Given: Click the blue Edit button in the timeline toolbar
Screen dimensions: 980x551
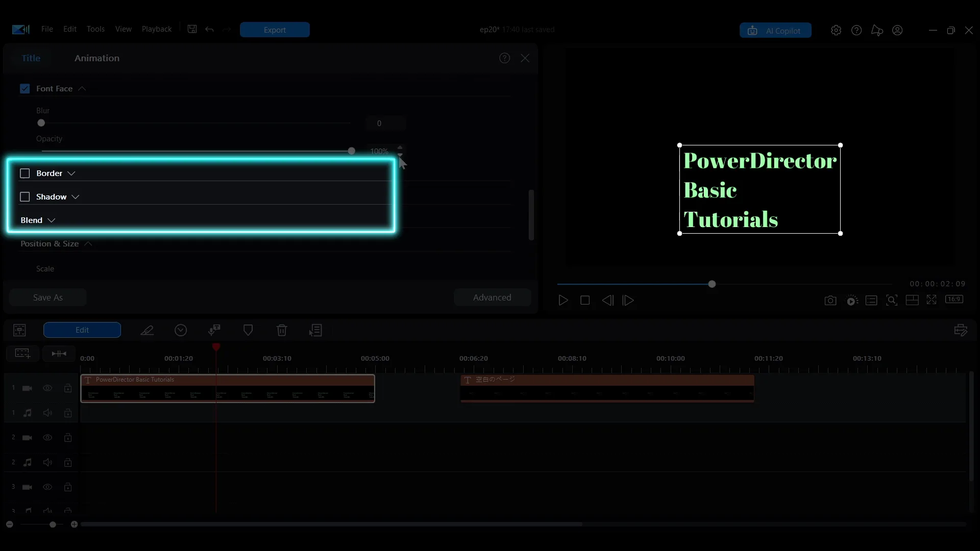Looking at the screenshot, I should pyautogui.click(x=82, y=330).
